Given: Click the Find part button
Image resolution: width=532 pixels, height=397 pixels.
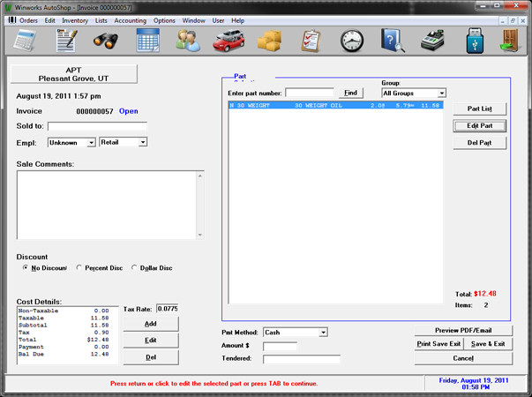Looking at the screenshot, I should pos(350,93).
